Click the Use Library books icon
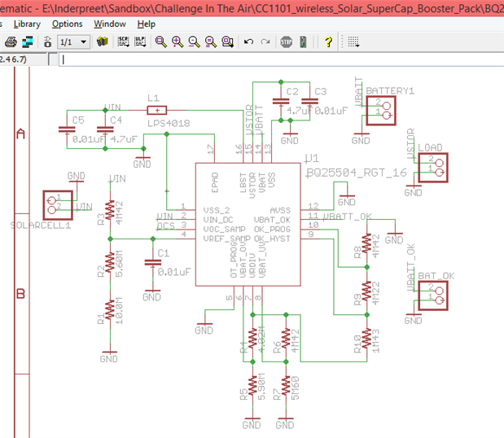The width and height of the screenshot is (504, 438). click(x=103, y=41)
